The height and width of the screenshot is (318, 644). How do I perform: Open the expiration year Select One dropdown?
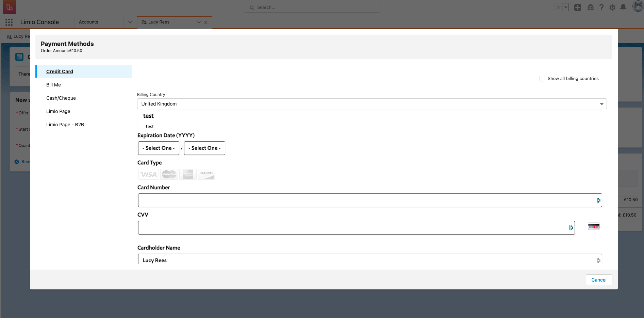click(204, 148)
